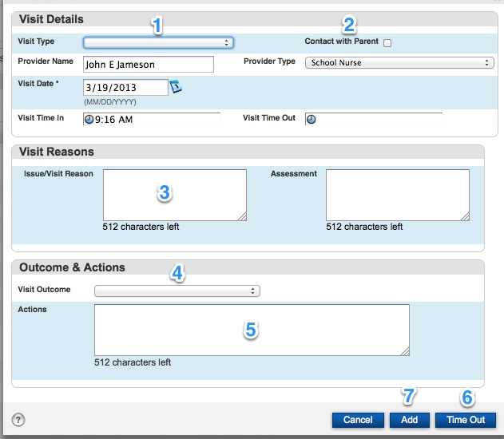Image resolution: width=504 pixels, height=439 pixels.
Task: Click the clock icon in Visit Time In
Action: (x=89, y=120)
